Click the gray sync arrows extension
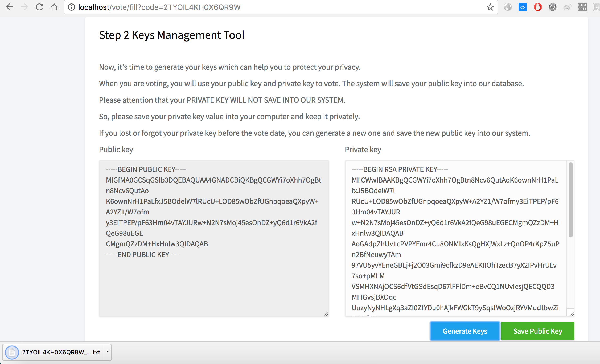Image resolution: width=600 pixels, height=364 pixels. (x=552, y=7)
